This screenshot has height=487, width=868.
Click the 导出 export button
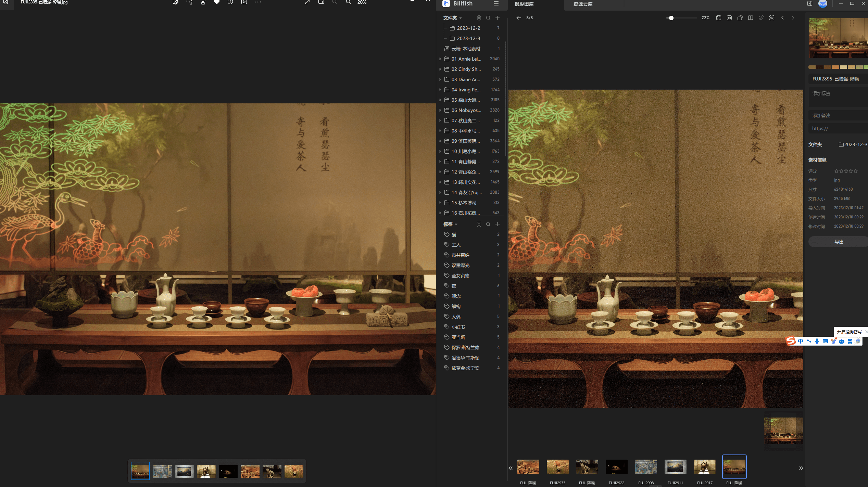tap(839, 242)
